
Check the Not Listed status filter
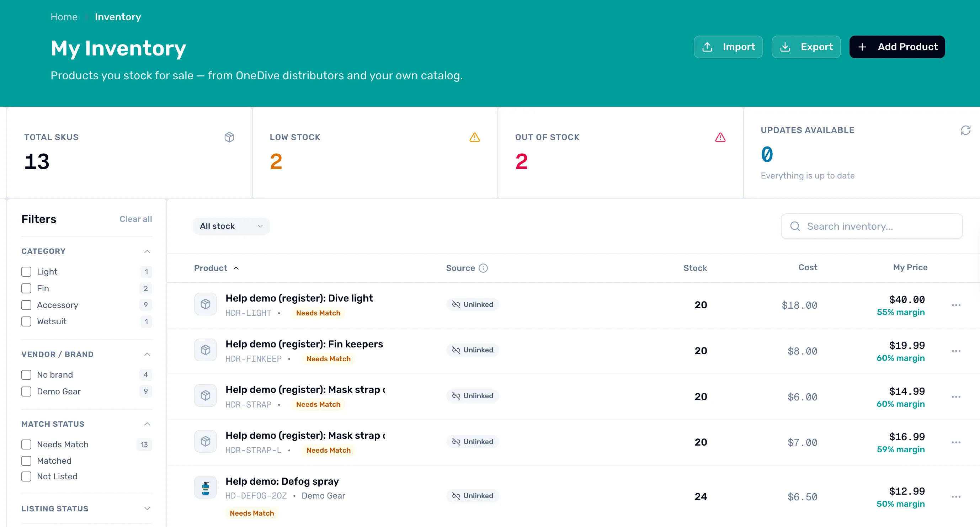[26, 477]
